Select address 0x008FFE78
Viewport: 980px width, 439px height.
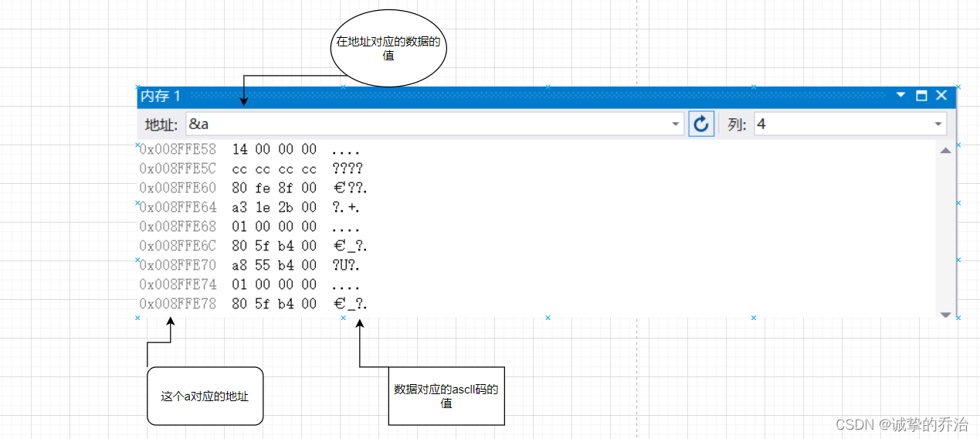[178, 304]
